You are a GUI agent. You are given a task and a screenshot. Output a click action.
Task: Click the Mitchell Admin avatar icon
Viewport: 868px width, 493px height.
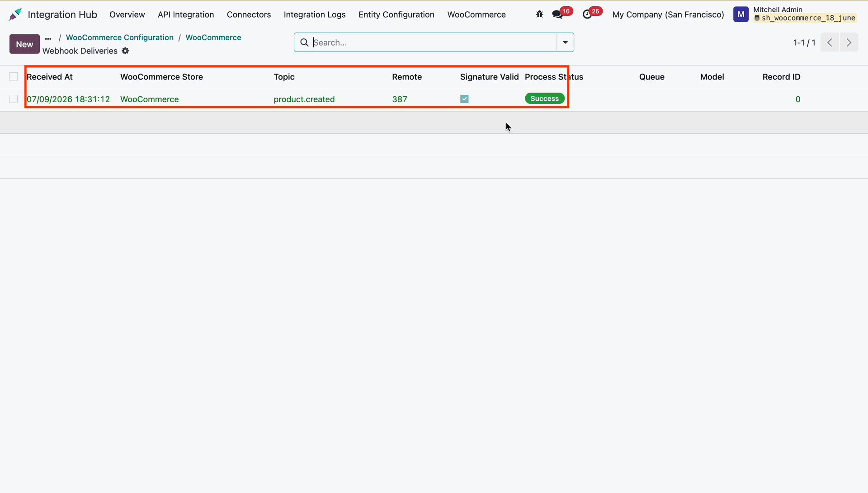tap(741, 14)
